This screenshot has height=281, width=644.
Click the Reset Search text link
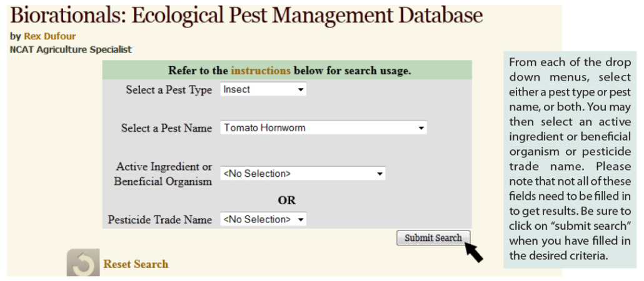point(136,264)
